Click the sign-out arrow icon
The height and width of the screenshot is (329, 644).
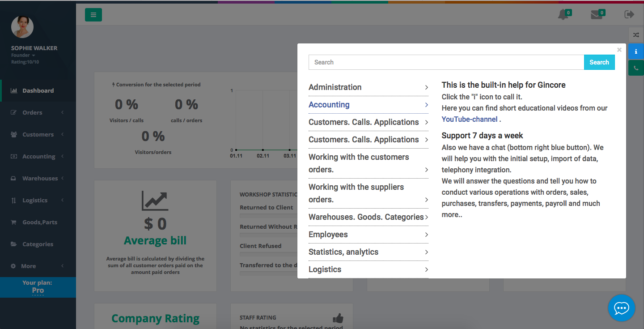[629, 15]
